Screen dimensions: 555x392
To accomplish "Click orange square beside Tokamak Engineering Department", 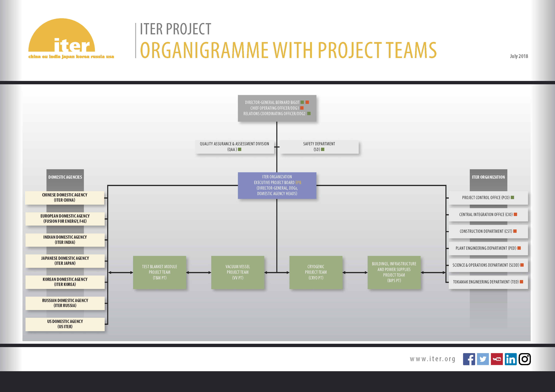I will click(521, 282).
